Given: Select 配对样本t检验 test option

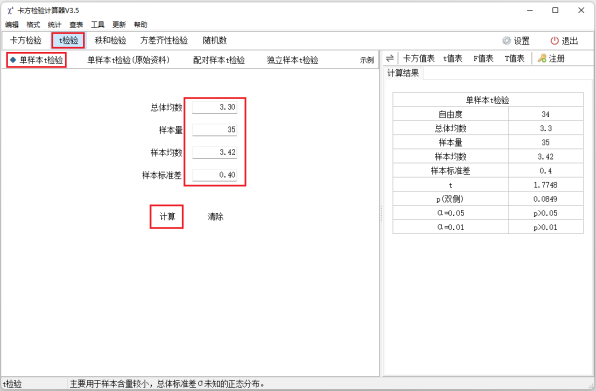Looking at the screenshot, I should (219, 60).
